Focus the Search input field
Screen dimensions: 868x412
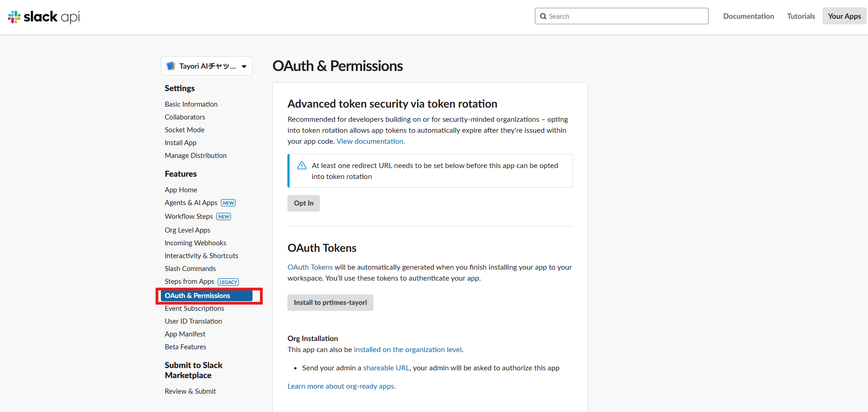[626, 16]
